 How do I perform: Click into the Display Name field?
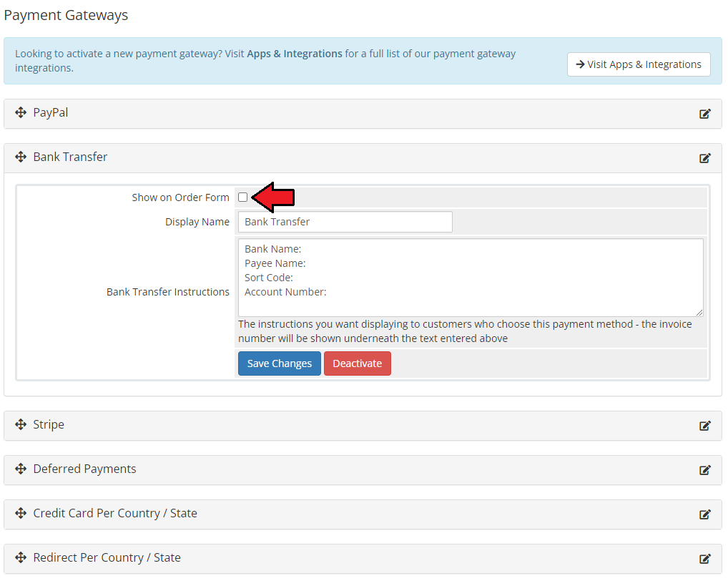[x=345, y=222]
